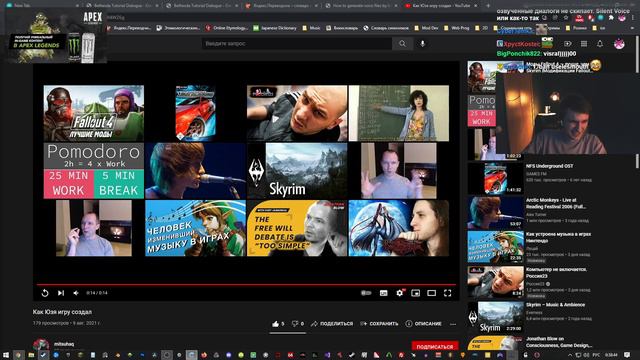The height and width of the screenshot is (360, 640).
Task: Open the YouTube apps grid icon
Action: (584, 44)
